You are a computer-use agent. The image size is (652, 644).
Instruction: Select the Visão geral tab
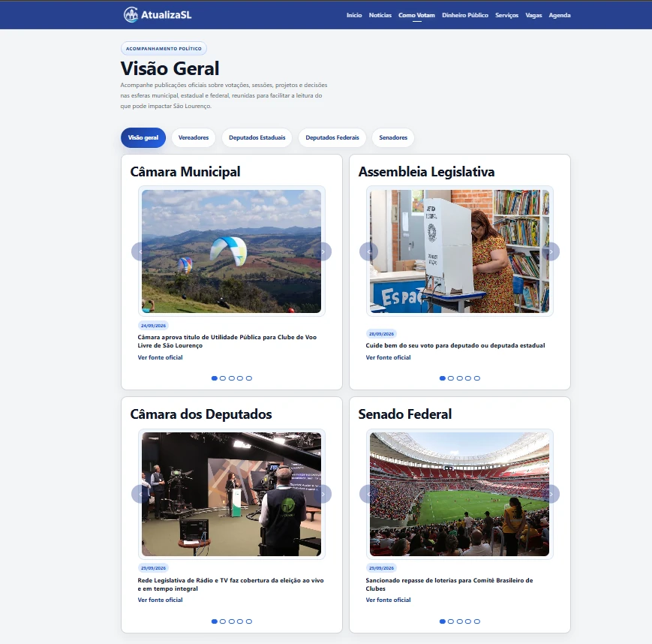143,137
